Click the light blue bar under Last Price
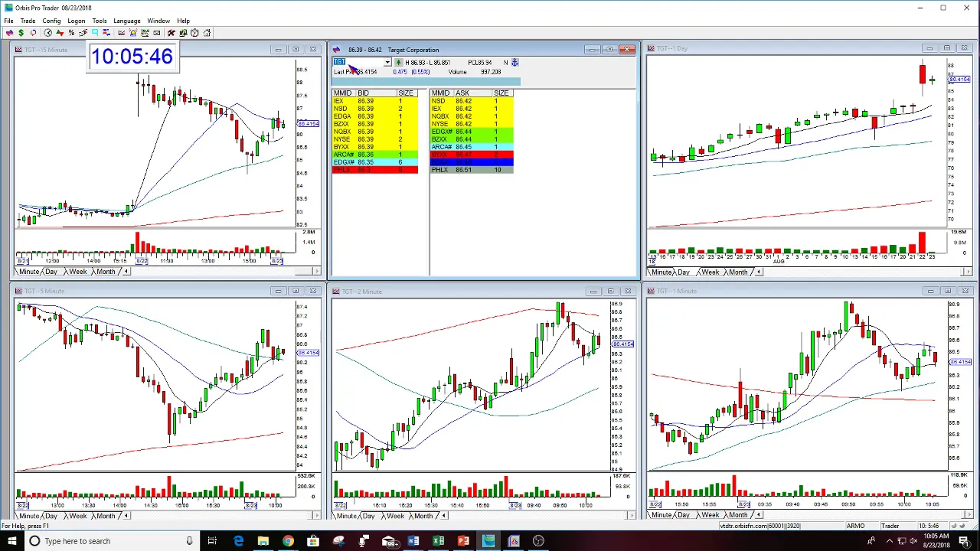Viewport: 980px width, 551px height. point(426,81)
